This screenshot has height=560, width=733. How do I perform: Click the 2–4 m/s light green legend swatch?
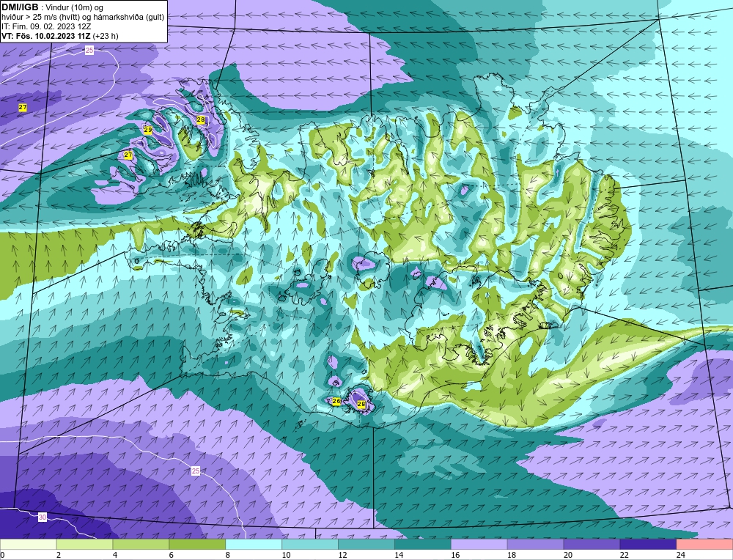[x=84, y=545]
